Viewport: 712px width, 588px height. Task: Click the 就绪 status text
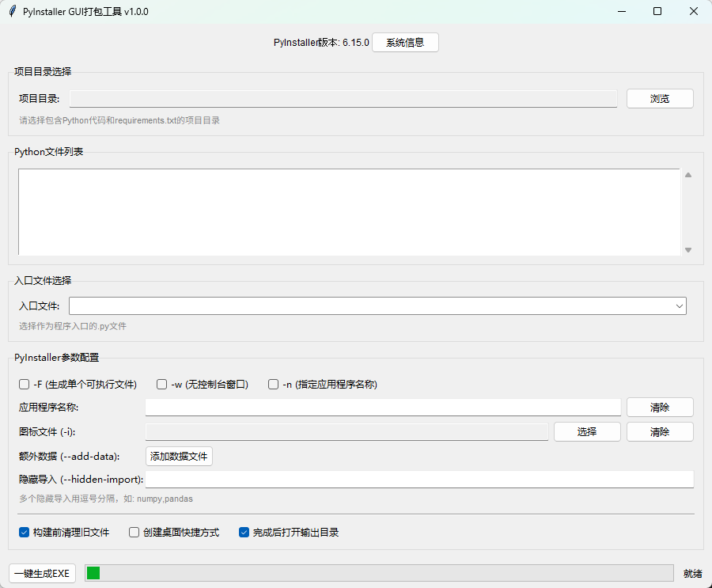[692, 574]
